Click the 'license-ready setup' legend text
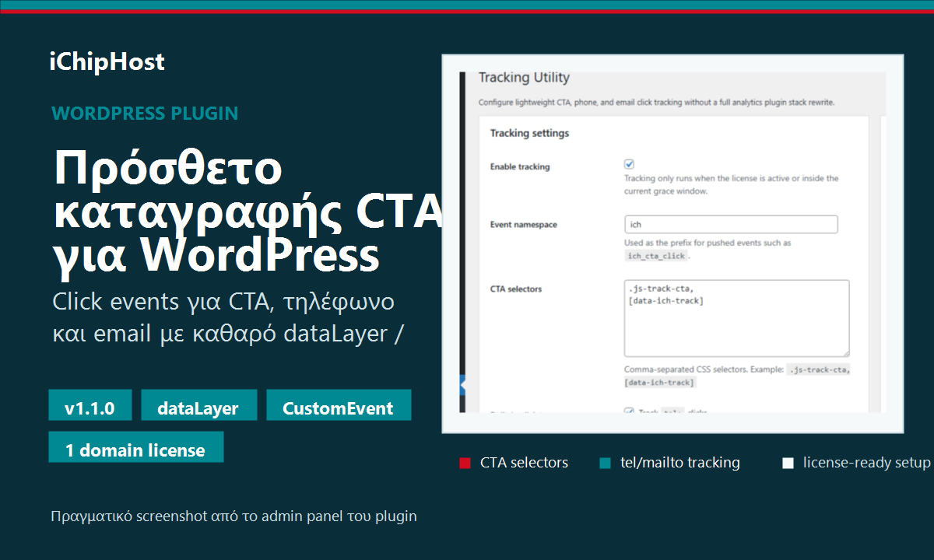The image size is (934, 560). point(866,463)
